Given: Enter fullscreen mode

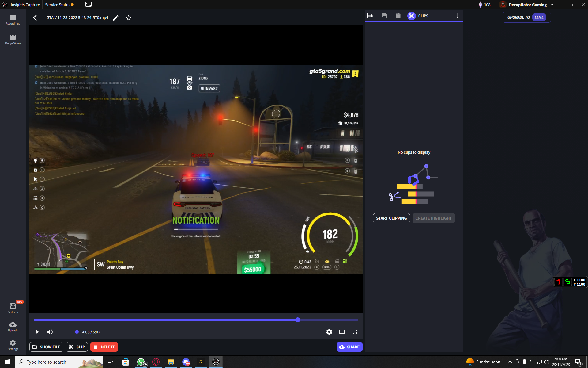Looking at the screenshot, I should point(355,332).
